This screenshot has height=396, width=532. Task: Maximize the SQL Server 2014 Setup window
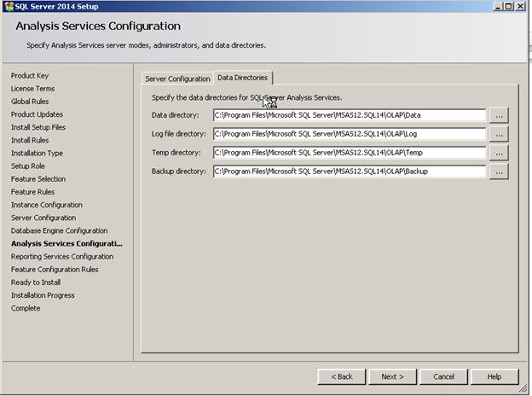509,7
